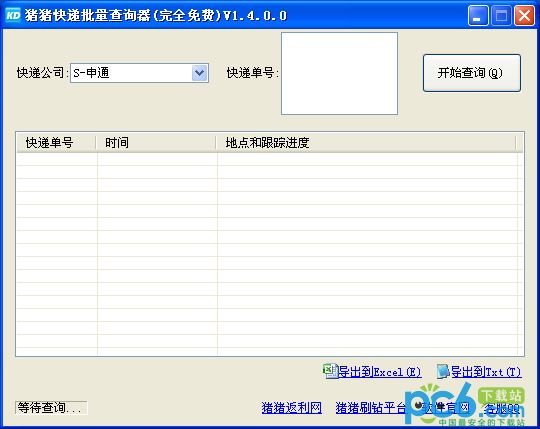This screenshot has height=429, width=540.
Task: Click the KD app icon in title bar
Action: pyautogui.click(x=13, y=15)
